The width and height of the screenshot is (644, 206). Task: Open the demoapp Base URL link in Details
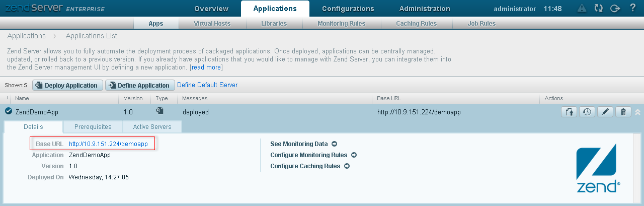[108, 144]
